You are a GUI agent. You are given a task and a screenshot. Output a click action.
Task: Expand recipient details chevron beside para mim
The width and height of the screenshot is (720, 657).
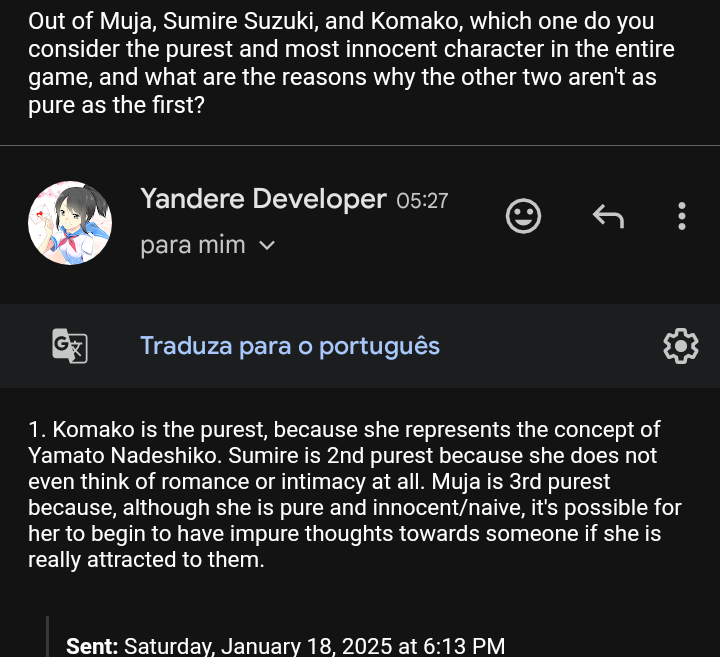pyautogui.click(x=267, y=245)
